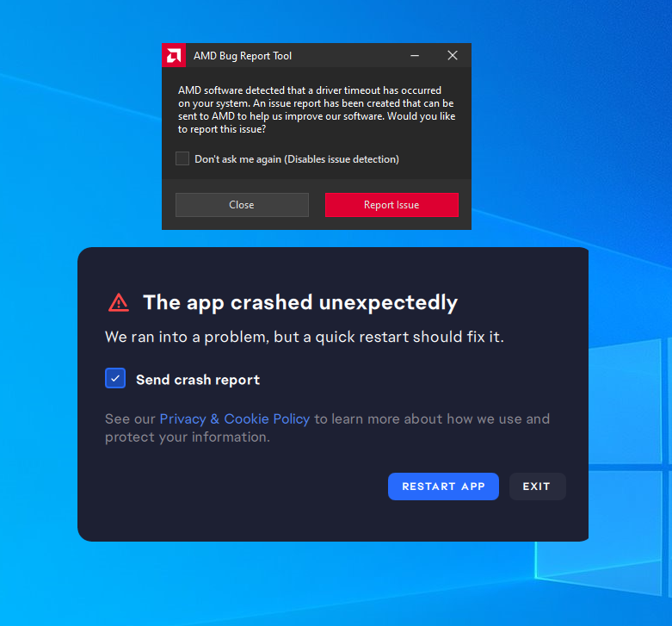
Task: Click the AMD logo icon in title bar
Action: (174, 55)
